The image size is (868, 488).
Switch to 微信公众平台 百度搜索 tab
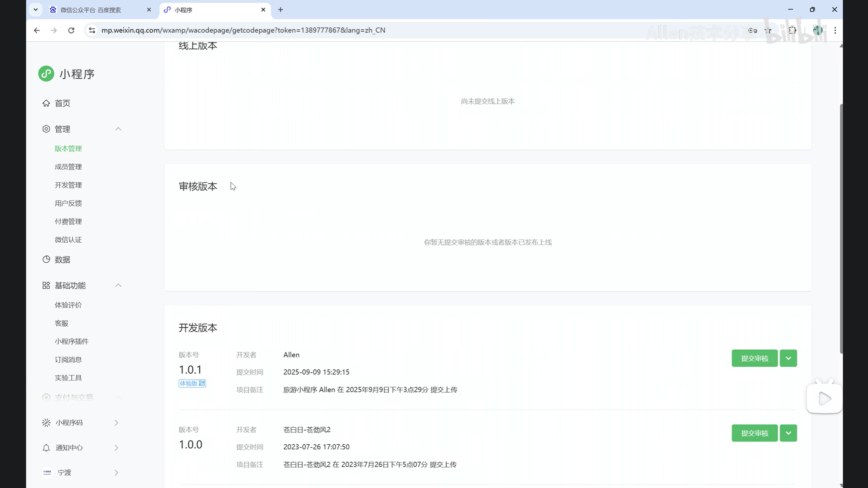pos(91,10)
